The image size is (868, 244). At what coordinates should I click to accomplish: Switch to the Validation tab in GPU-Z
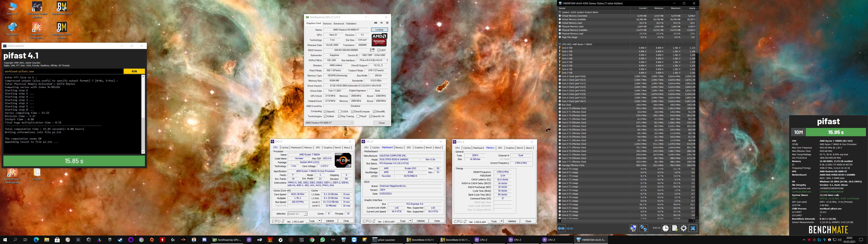351,24
